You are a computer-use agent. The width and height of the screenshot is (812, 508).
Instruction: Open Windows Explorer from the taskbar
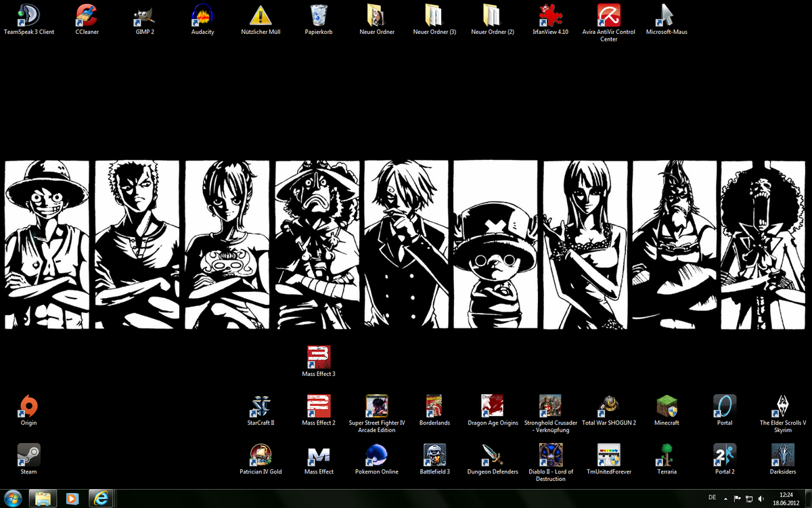(44, 498)
